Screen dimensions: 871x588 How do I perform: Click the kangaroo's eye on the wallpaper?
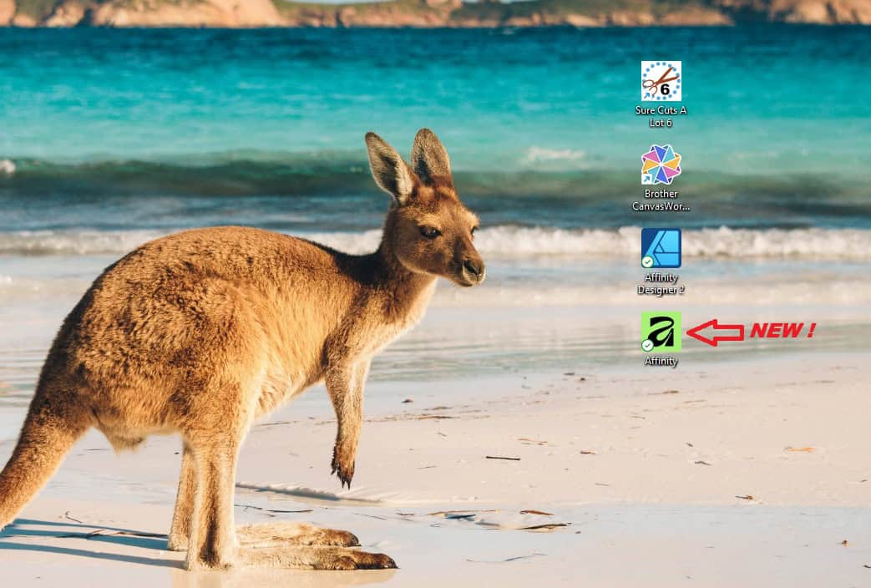(x=429, y=231)
